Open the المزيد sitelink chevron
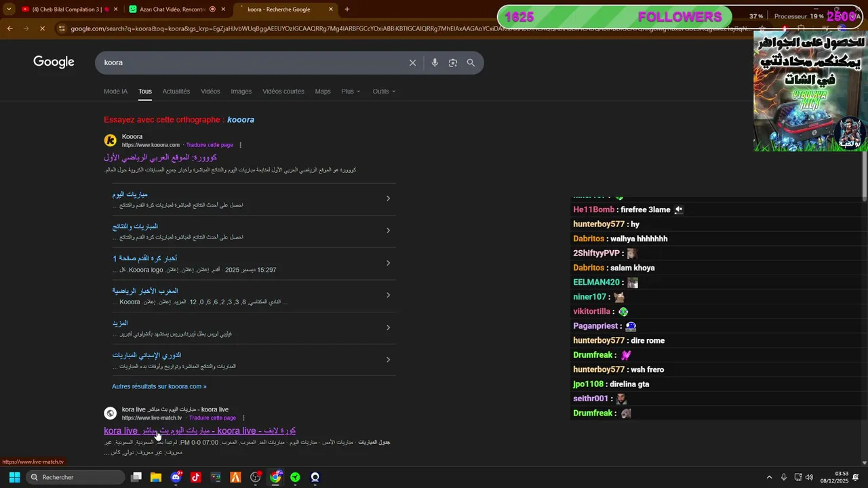The height and width of the screenshot is (488, 868). tap(388, 327)
